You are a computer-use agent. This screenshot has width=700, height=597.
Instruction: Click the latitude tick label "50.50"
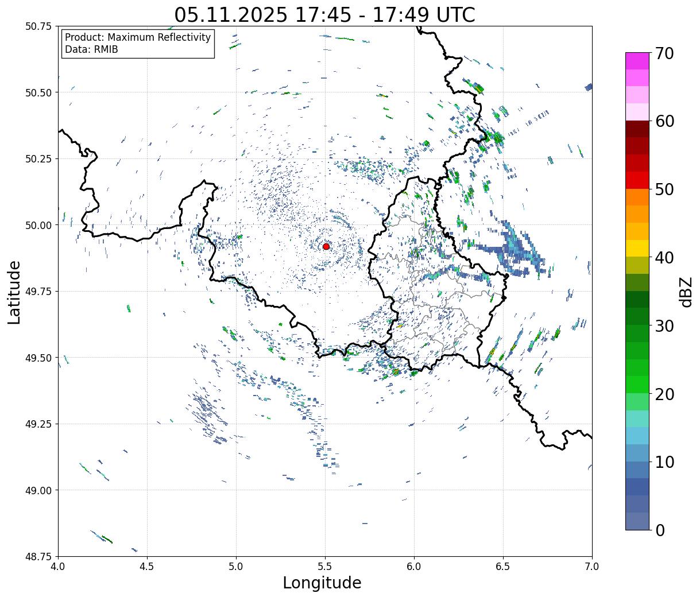[x=38, y=92]
